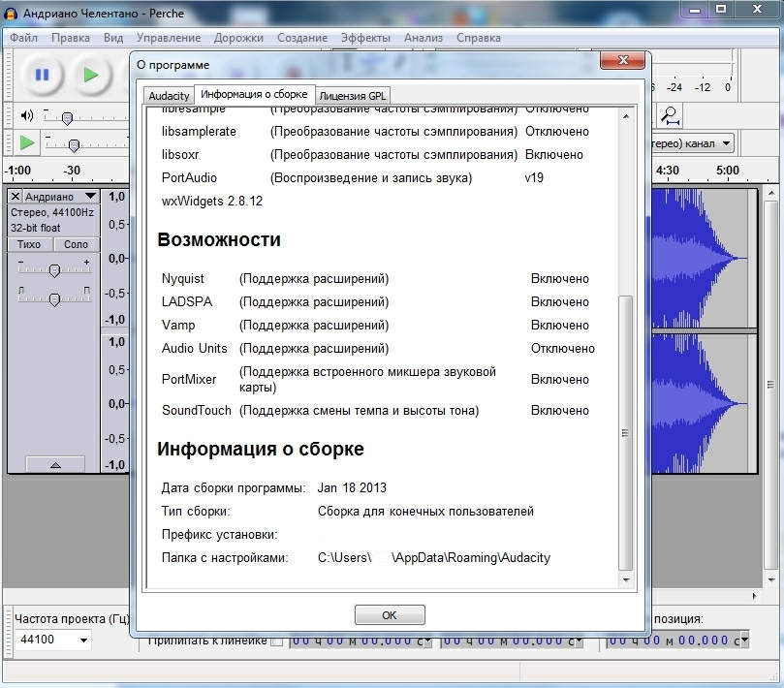Select the Информация о сборке tab
Image resolution: width=784 pixels, height=688 pixels.
coord(254,94)
